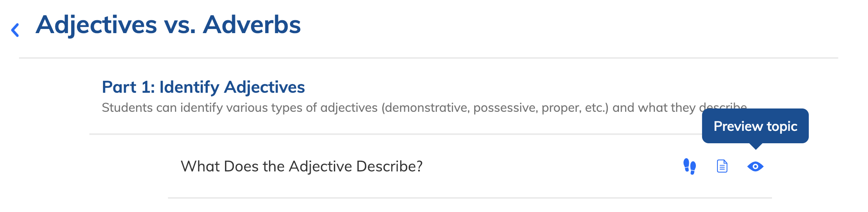The image size is (868, 212).
Task: Click the Preview topic tooltip
Action: 755,126
